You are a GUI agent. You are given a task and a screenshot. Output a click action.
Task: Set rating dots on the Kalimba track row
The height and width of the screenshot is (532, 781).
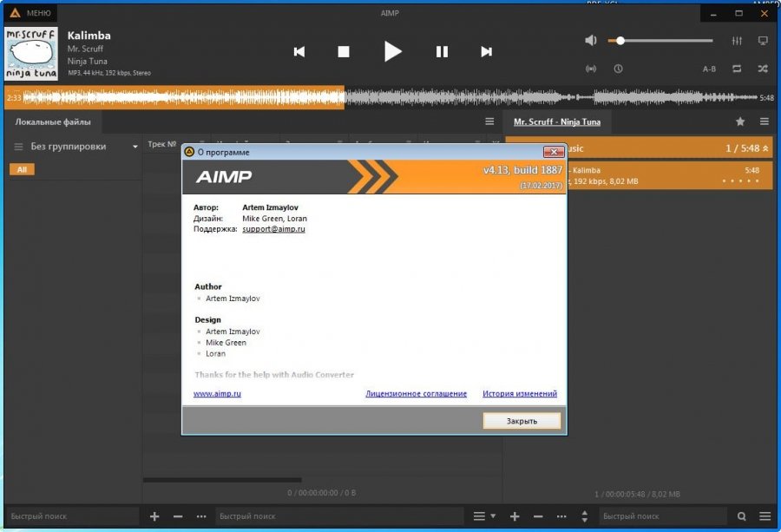[x=740, y=181]
